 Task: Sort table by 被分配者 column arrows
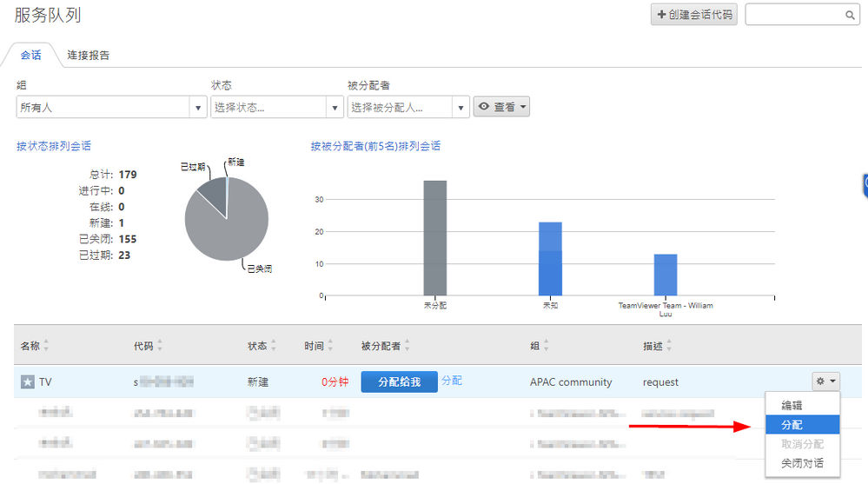tap(407, 346)
